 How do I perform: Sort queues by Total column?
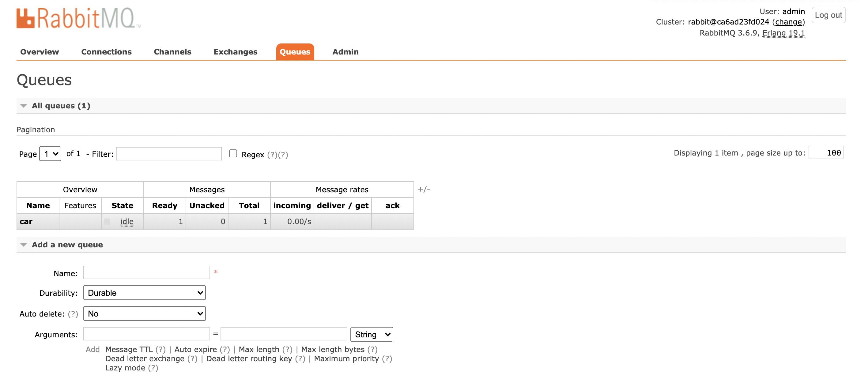[x=249, y=205]
